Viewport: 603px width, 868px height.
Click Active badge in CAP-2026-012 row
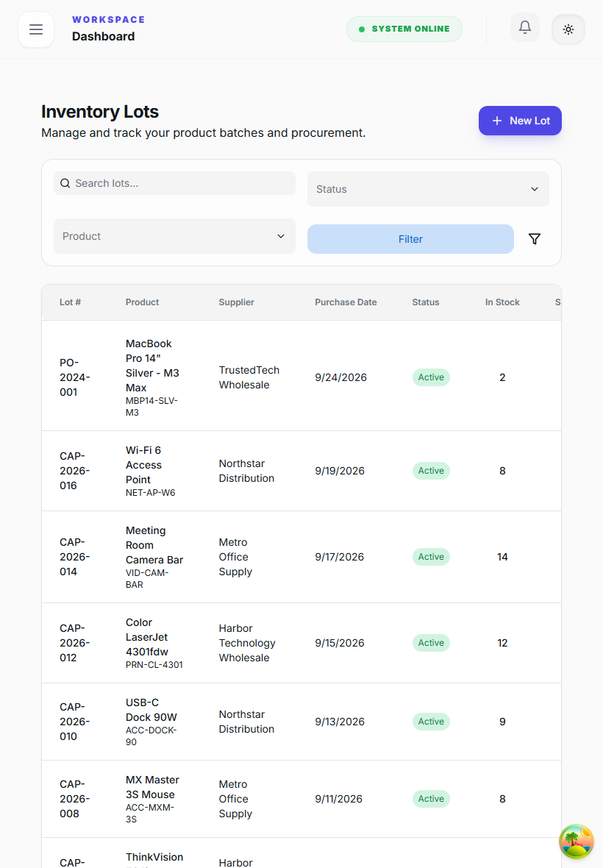(431, 643)
